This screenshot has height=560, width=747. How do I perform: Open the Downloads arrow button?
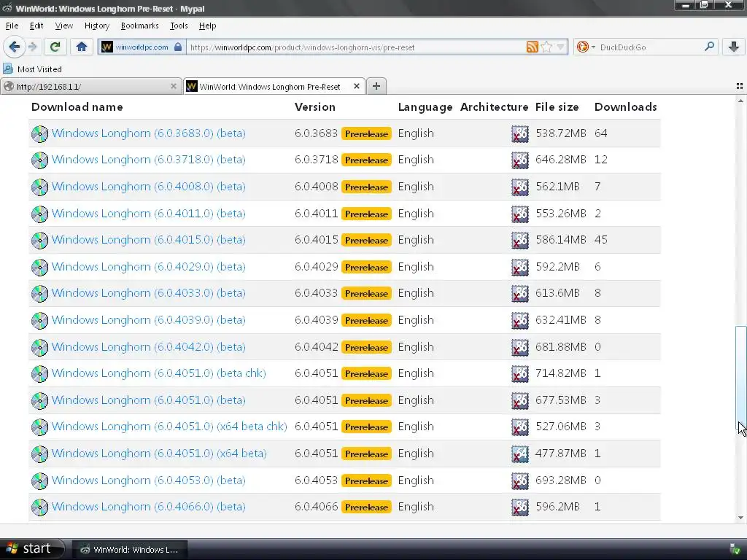click(x=734, y=47)
